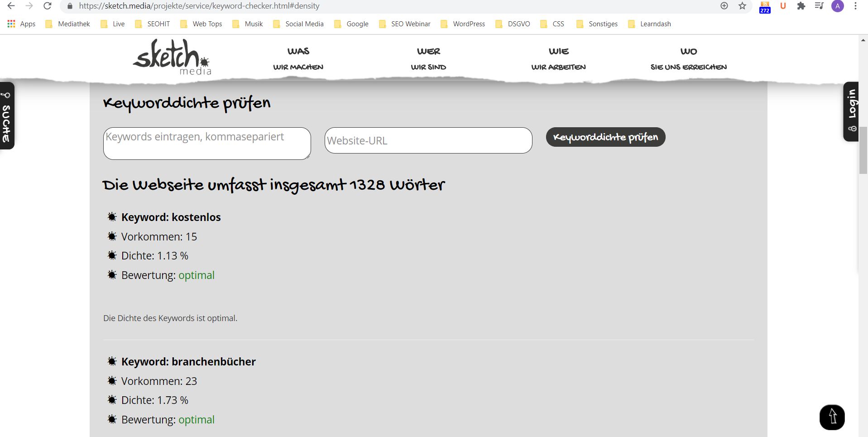Open the media control playlist icon
Image resolution: width=868 pixels, height=437 pixels.
(x=819, y=6)
